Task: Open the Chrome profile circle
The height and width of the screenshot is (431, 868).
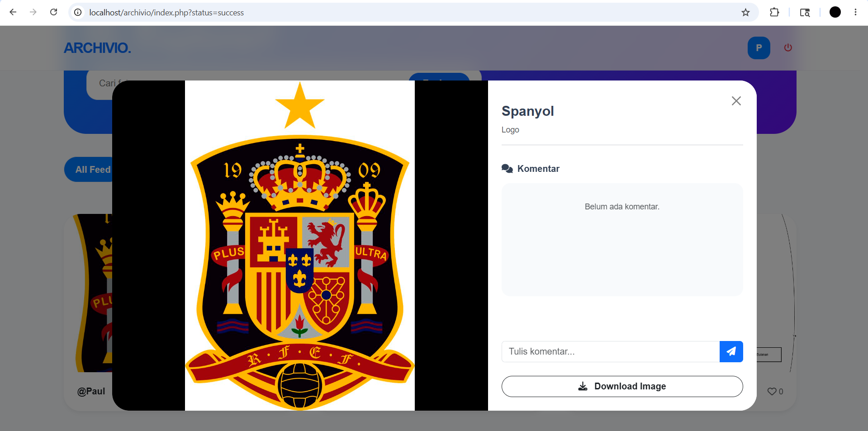Action: tap(835, 12)
